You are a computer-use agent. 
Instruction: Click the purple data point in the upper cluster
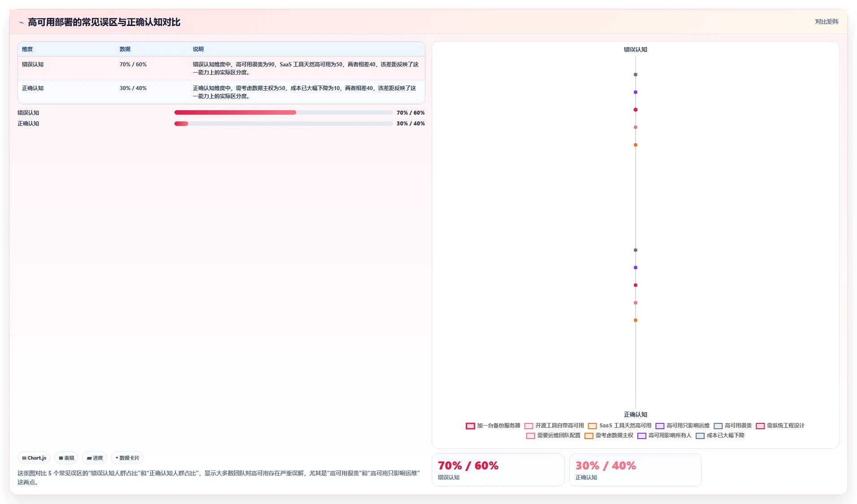(635, 92)
